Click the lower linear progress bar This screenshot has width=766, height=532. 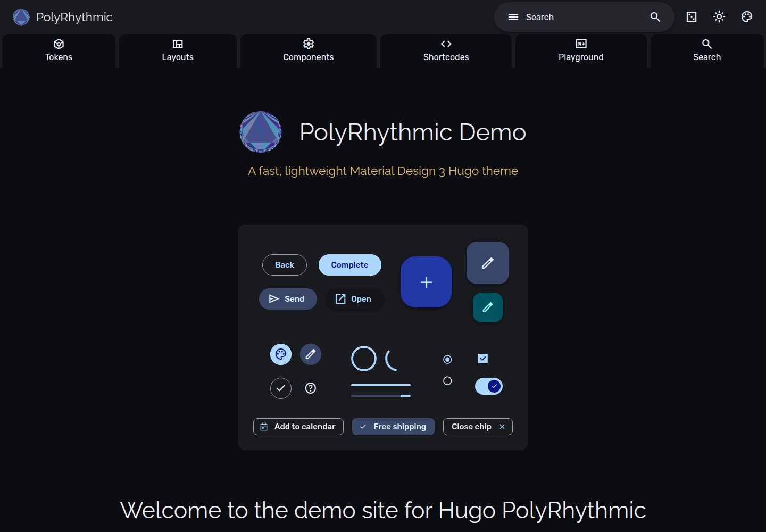pos(381,396)
